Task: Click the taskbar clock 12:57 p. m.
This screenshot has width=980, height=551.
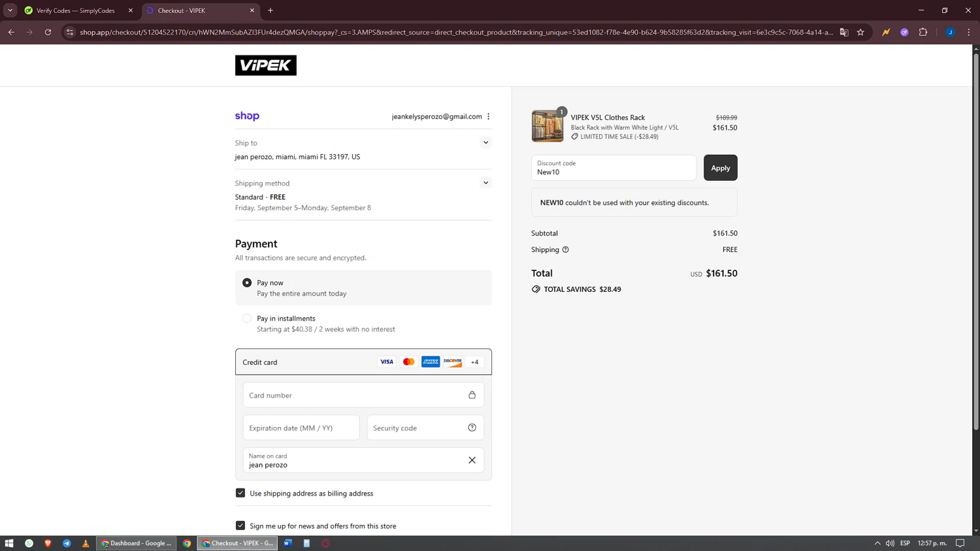Action: (932, 543)
